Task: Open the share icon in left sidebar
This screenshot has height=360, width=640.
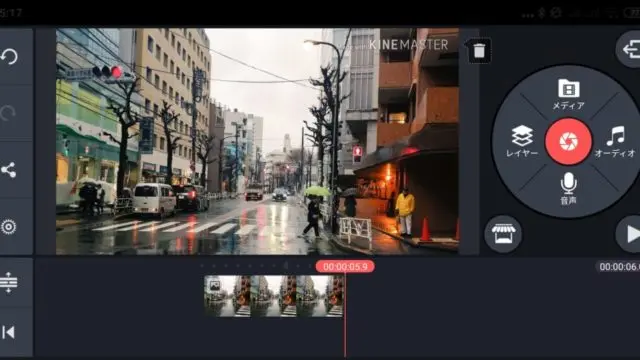Action: (9, 170)
